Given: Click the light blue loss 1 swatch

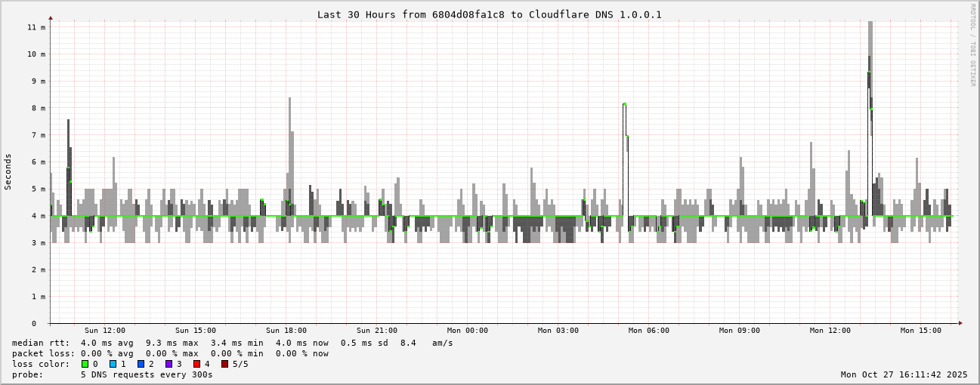Looking at the screenshot, I should tap(113, 364).
